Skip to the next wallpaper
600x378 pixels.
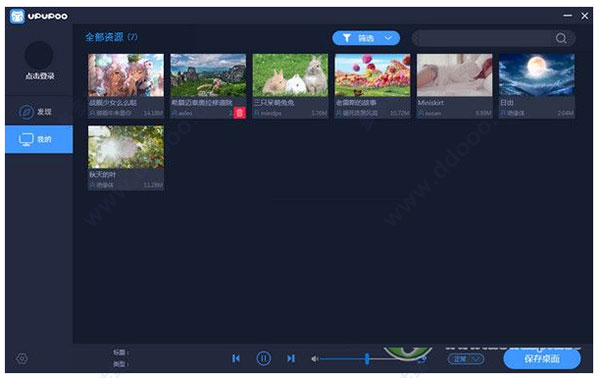[x=291, y=358]
